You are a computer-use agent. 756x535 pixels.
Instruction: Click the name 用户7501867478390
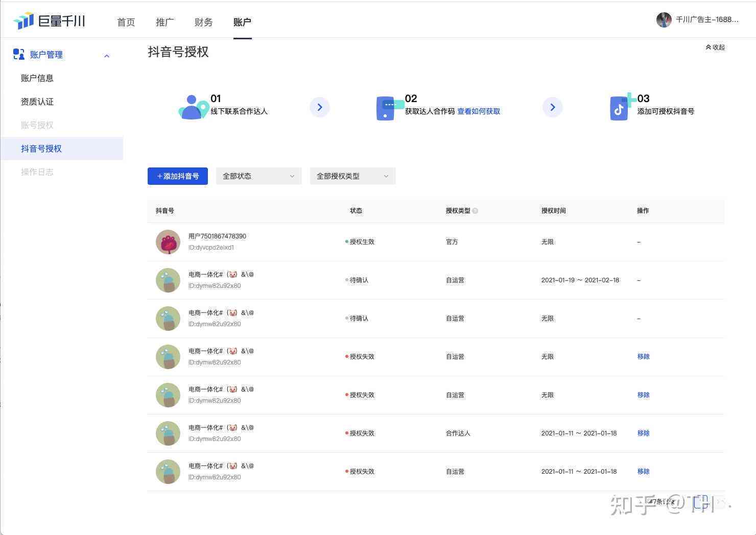click(x=217, y=236)
